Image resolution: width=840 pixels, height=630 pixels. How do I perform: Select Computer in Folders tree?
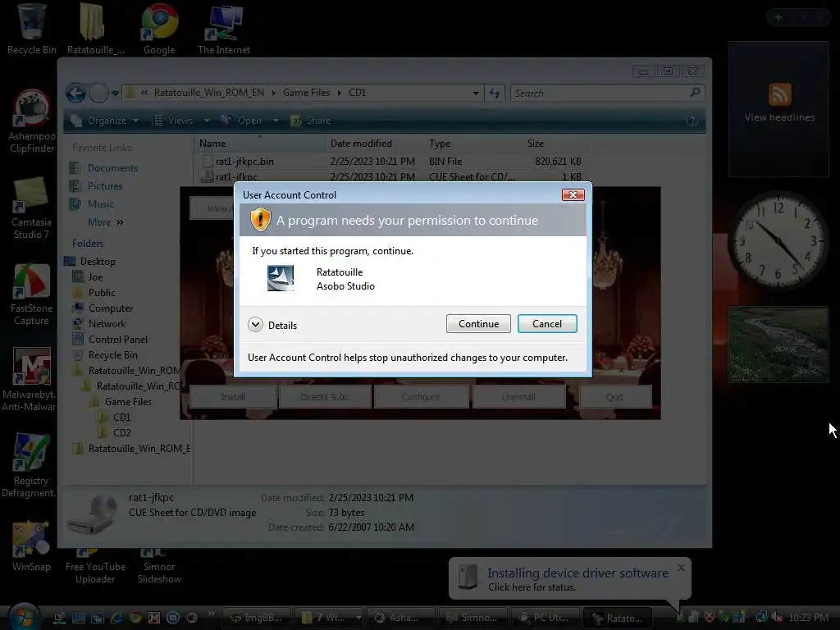click(x=103, y=308)
